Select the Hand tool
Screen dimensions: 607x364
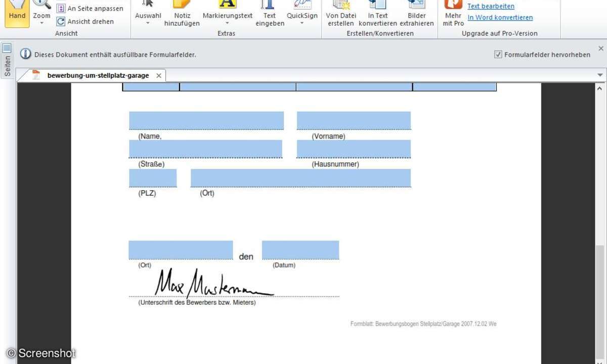[x=17, y=12]
